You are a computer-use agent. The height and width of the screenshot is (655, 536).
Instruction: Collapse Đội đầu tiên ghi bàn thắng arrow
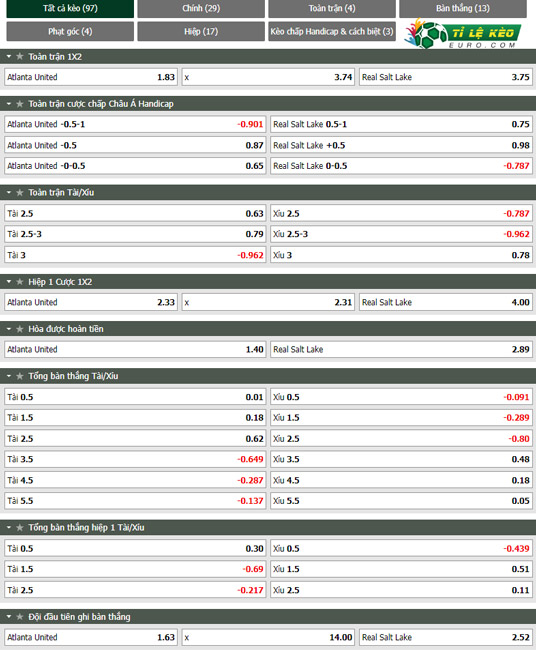point(9,617)
